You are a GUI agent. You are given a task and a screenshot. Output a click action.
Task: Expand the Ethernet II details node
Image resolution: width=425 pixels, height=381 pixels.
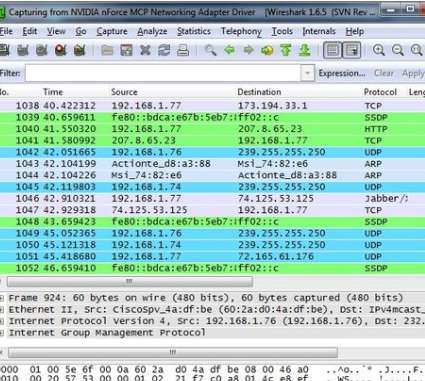(2, 309)
